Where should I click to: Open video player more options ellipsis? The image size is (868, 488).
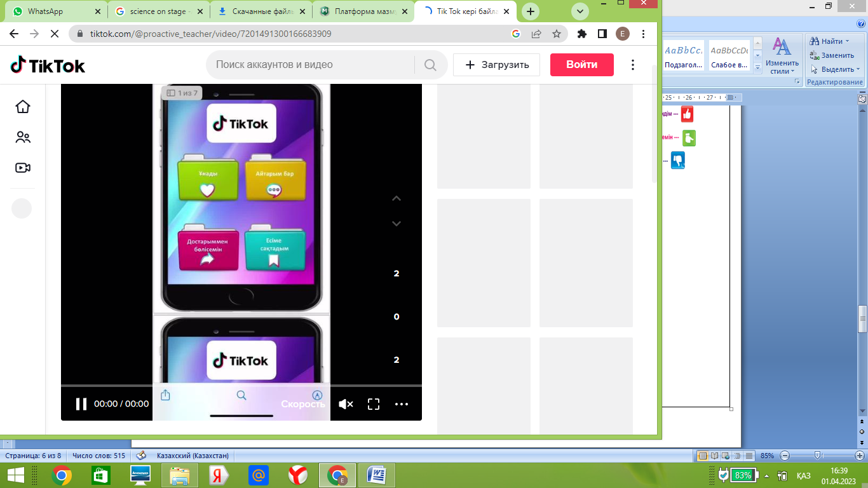tap(401, 403)
